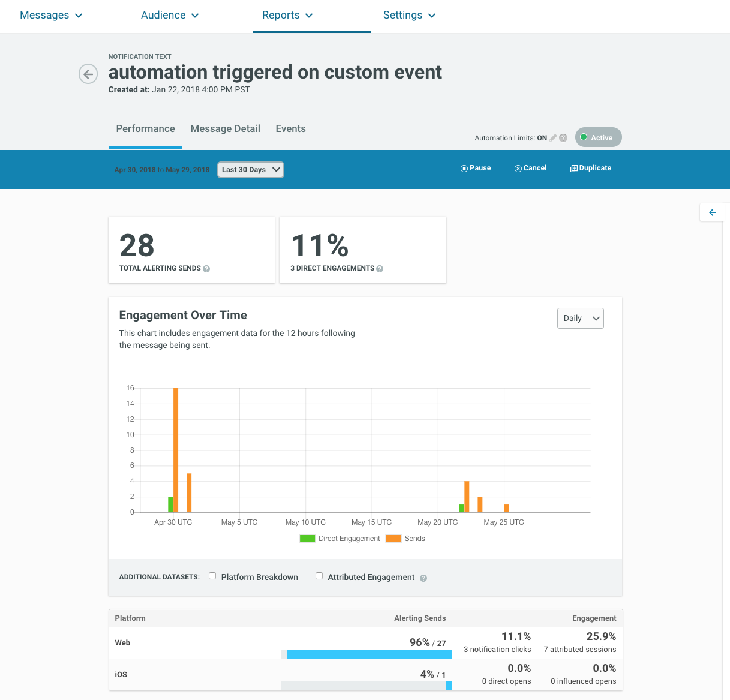
Task: Pause the automation
Action: [476, 168]
